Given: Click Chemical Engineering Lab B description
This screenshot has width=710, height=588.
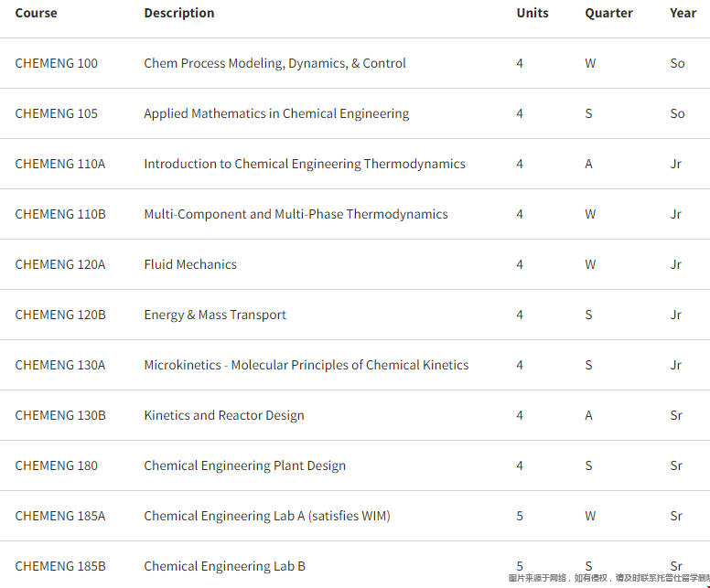Looking at the screenshot, I should (x=224, y=566).
